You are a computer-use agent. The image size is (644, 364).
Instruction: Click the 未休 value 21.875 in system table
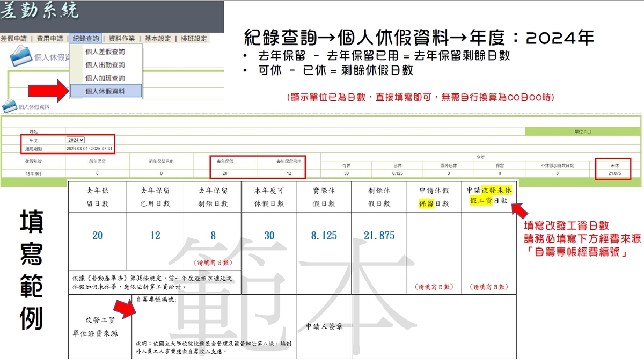coord(615,173)
